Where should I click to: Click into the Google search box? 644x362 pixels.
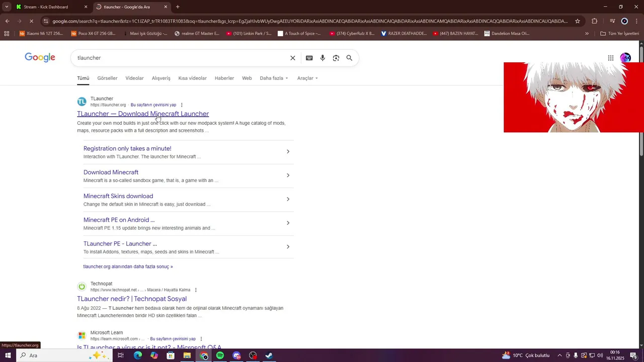181,58
